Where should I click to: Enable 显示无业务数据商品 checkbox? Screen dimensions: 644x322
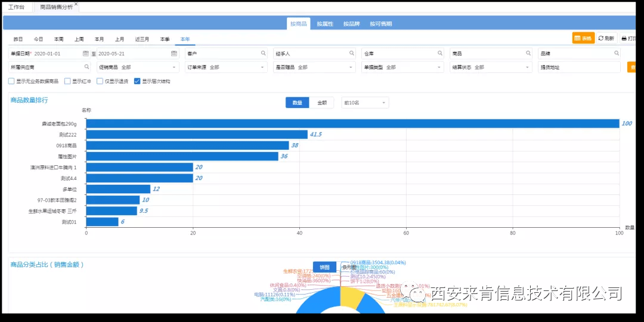click(11, 81)
